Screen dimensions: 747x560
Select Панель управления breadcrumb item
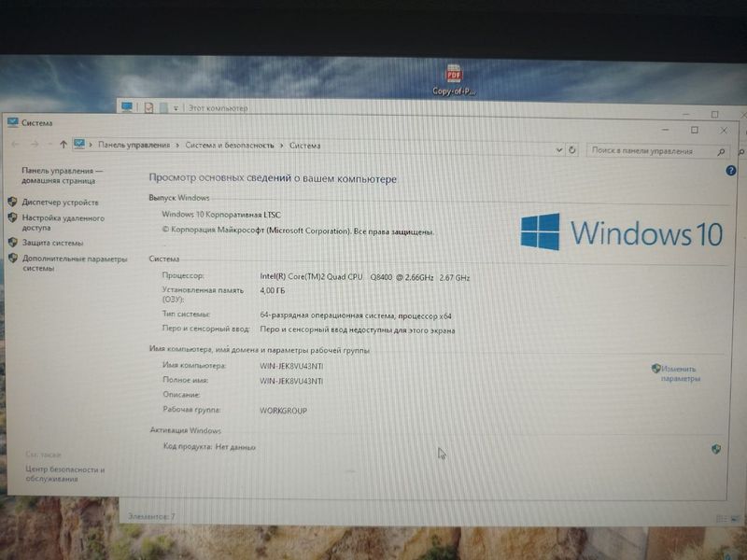coord(134,145)
